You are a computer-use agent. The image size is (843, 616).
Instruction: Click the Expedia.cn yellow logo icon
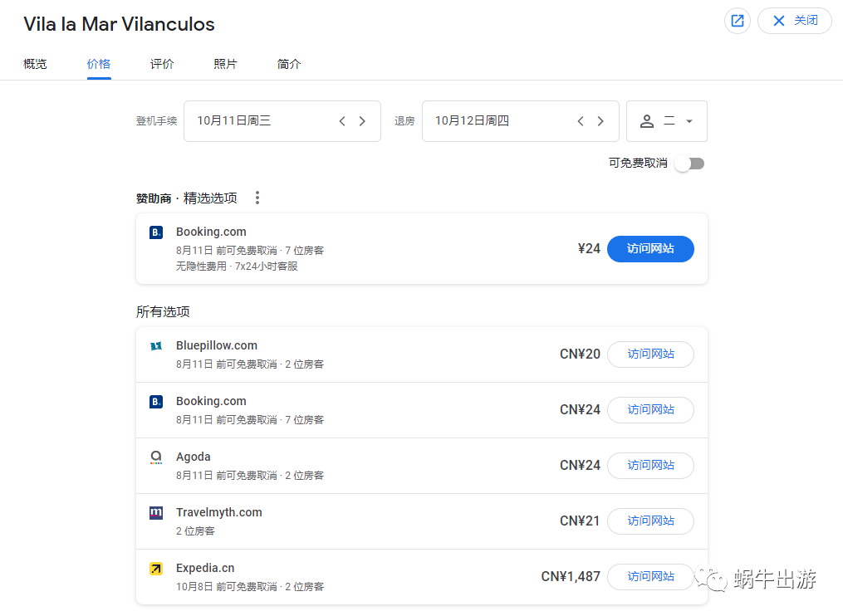click(155, 569)
